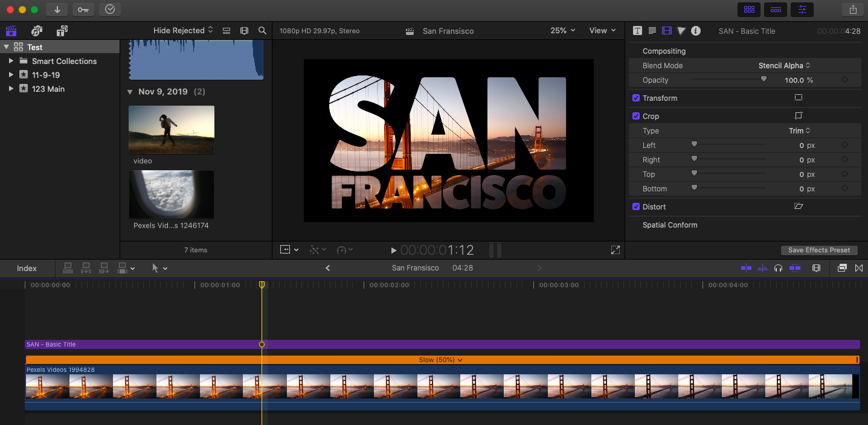This screenshot has height=425, width=868.
Task: Expand Smart Collections folder
Action: point(11,61)
